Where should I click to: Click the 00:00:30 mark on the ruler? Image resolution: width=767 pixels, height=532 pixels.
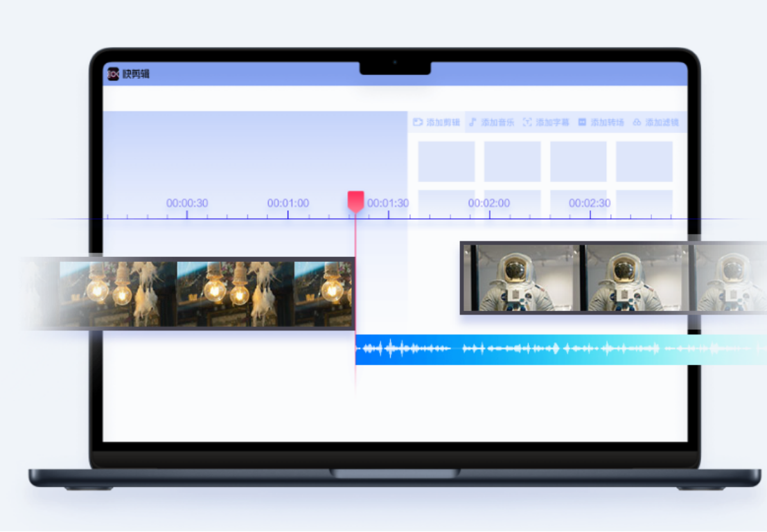point(187,203)
